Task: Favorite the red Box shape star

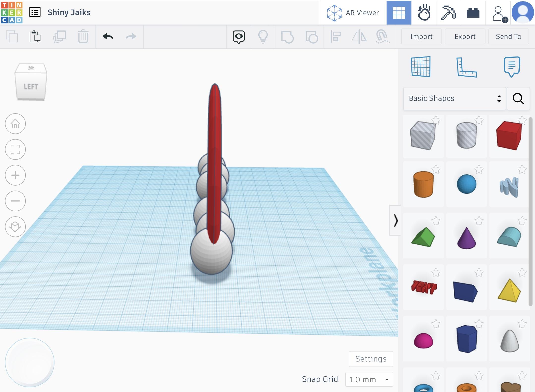Action: coord(522,120)
